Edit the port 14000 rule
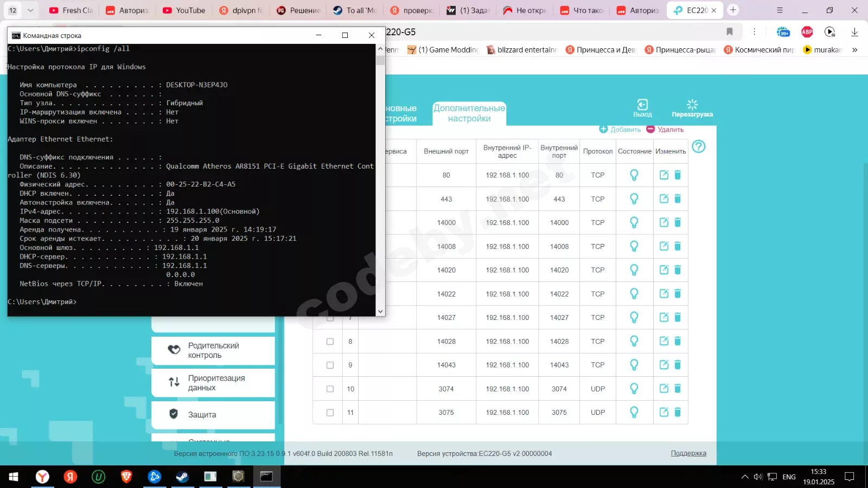This screenshot has height=488, width=868. coord(663,222)
